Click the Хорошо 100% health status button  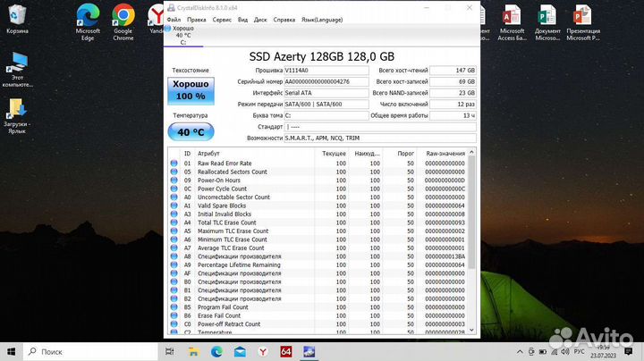[x=190, y=89]
